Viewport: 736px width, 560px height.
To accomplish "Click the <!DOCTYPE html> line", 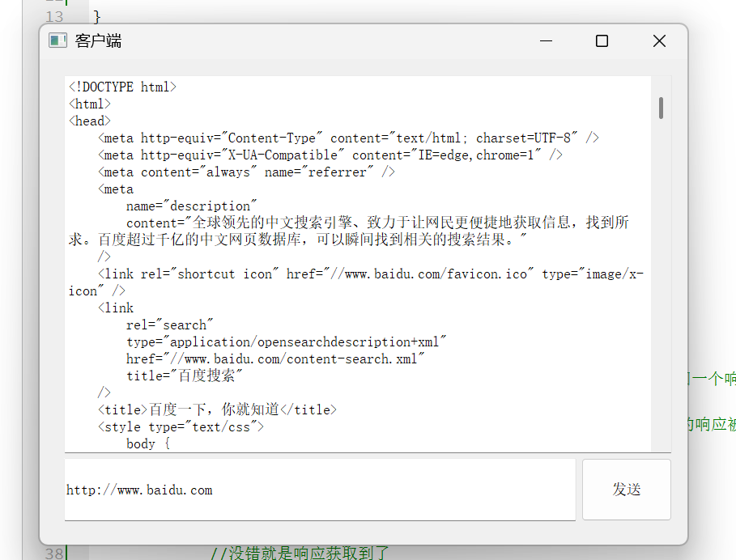I will click(122, 87).
